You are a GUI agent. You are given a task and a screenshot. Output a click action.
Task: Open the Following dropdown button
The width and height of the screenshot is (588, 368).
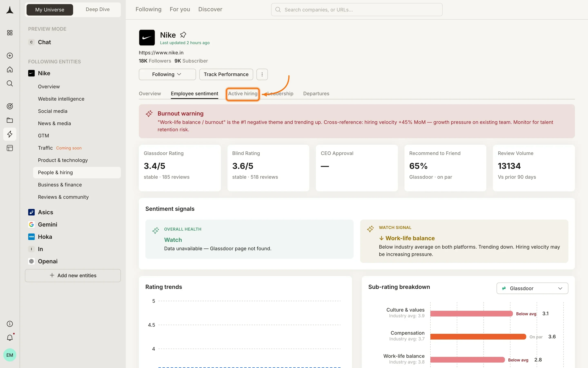tap(167, 74)
